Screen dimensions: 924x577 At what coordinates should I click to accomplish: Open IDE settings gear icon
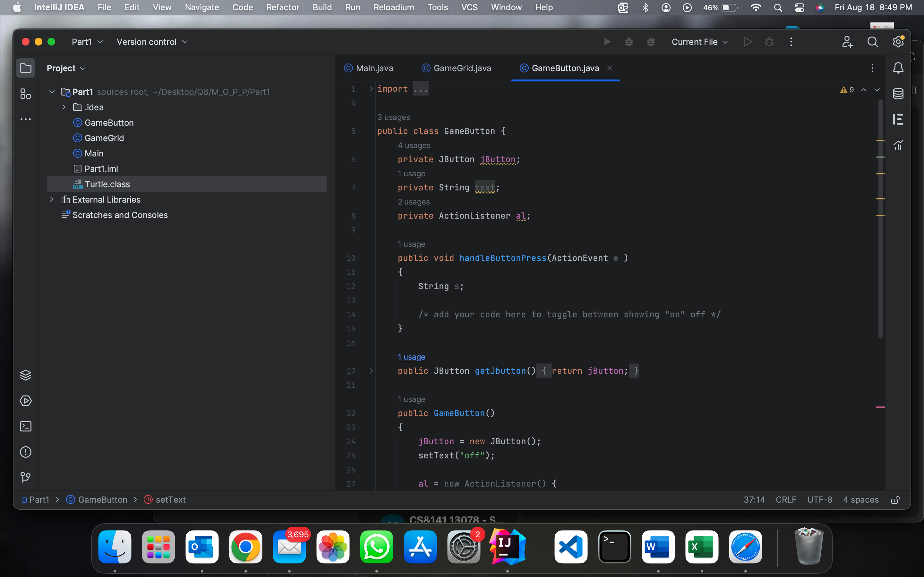898,42
